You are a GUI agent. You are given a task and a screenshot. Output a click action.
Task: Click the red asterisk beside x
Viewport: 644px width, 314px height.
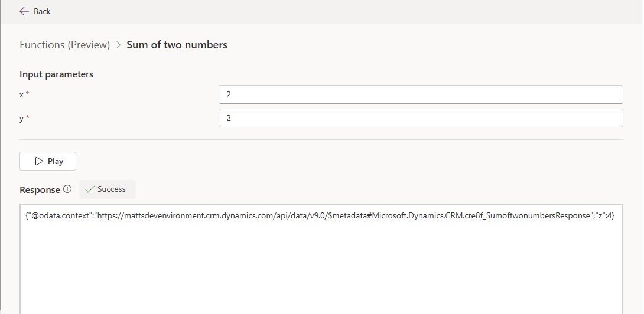[27, 94]
